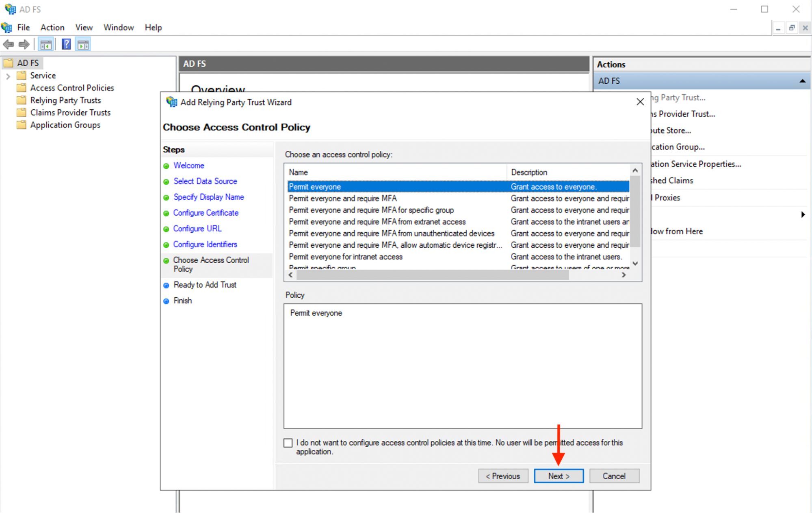
Task: Select the Relying Party Trusts folder
Action: click(x=65, y=100)
